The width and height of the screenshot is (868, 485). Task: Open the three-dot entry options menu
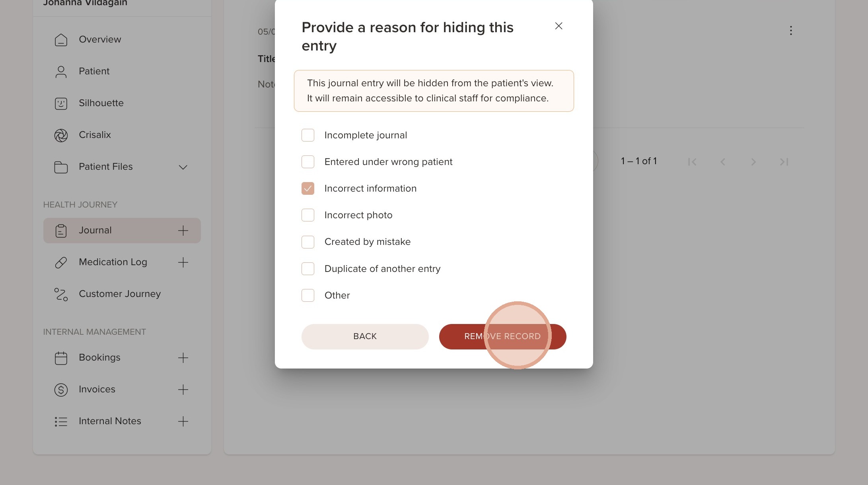coord(791,31)
